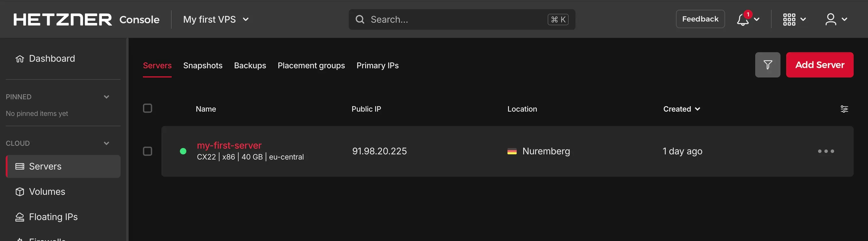The image size is (868, 241).
Task: Switch to the Placement groups tab
Action: 311,65
